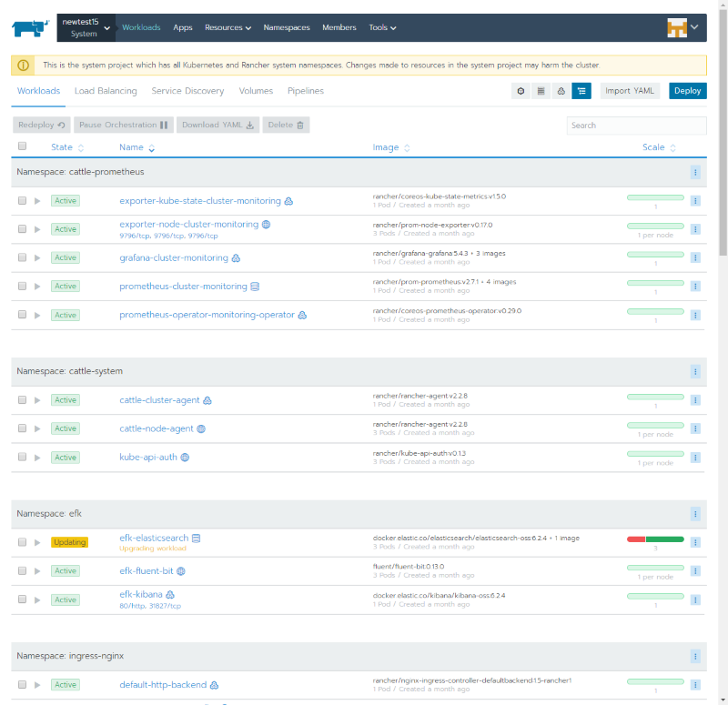Viewport: 728px width, 705px height.
Task: Switch to the Service Discovery tab
Action: tap(187, 91)
